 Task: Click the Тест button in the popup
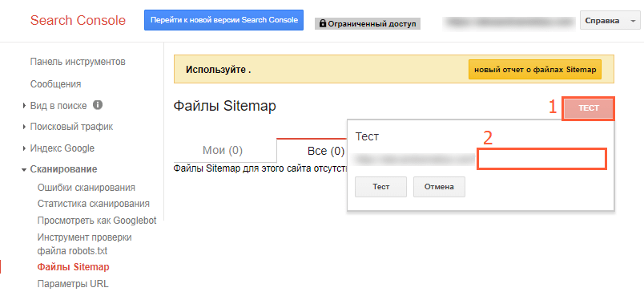pos(380,187)
